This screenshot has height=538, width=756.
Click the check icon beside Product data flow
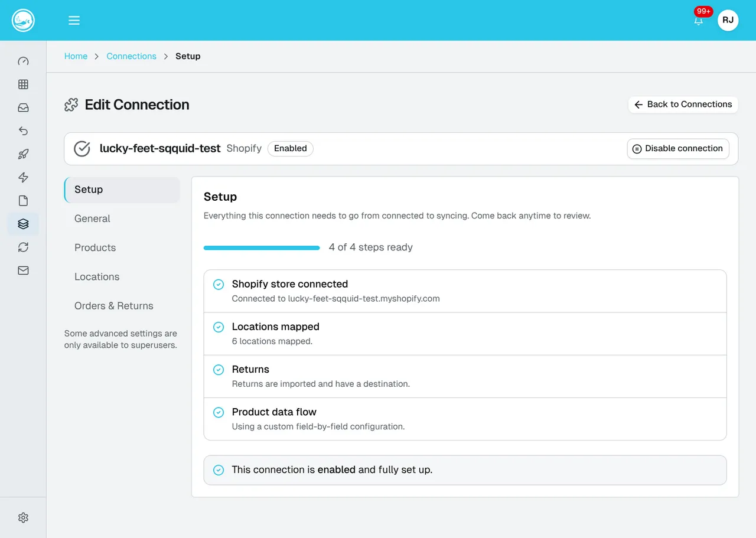(219, 412)
